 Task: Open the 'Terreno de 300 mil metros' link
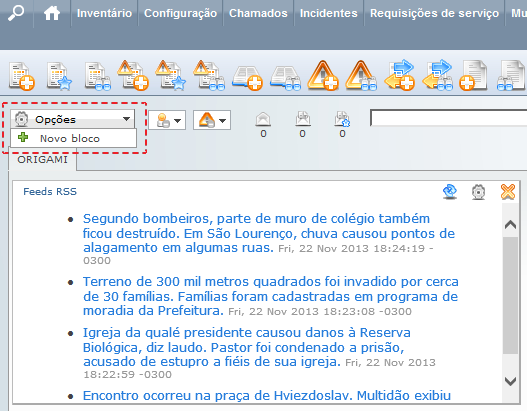coord(271,296)
